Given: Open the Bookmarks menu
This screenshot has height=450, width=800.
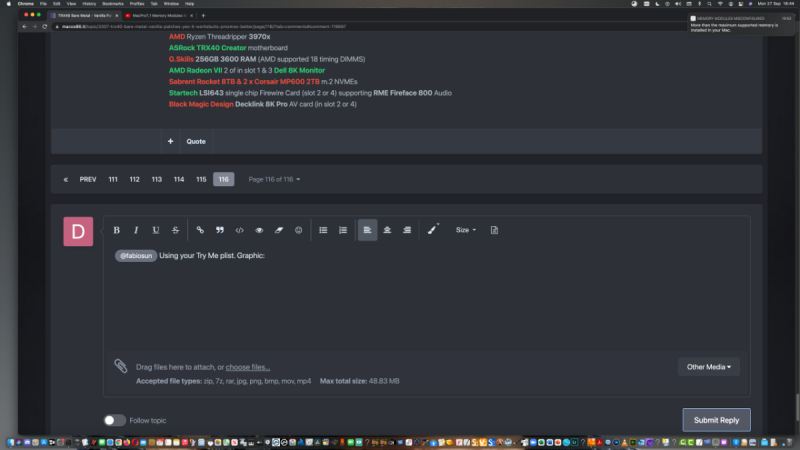Looking at the screenshot, I should tap(113, 4).
